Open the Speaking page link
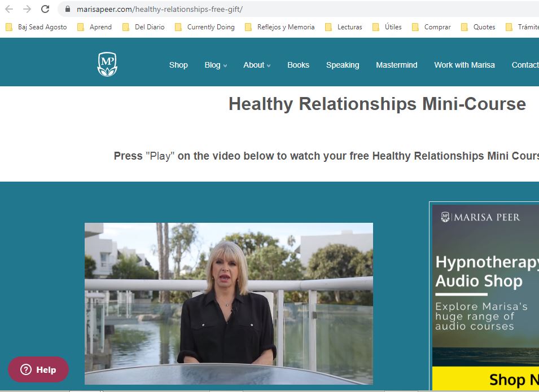 point(343,65)
